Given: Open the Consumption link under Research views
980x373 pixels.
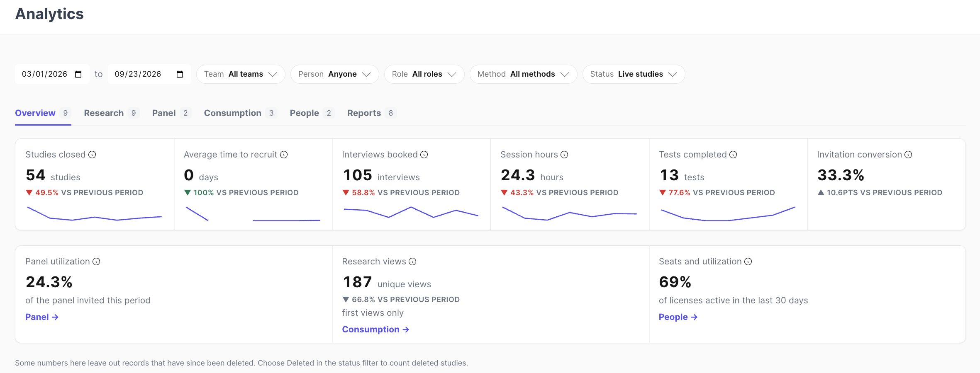Looking at the screenshot, I should [x=375, y=329].
